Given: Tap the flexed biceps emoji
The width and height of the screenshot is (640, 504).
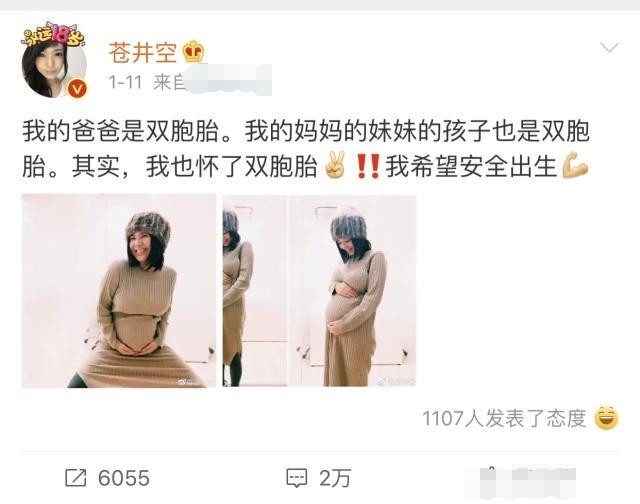Looking at the screenshot, I should (575, 165).
